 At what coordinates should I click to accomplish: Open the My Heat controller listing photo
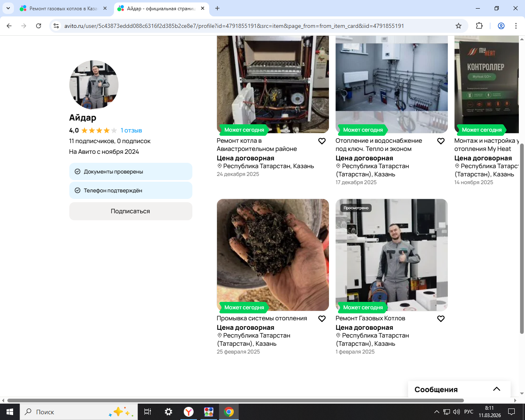coord(487,84)
